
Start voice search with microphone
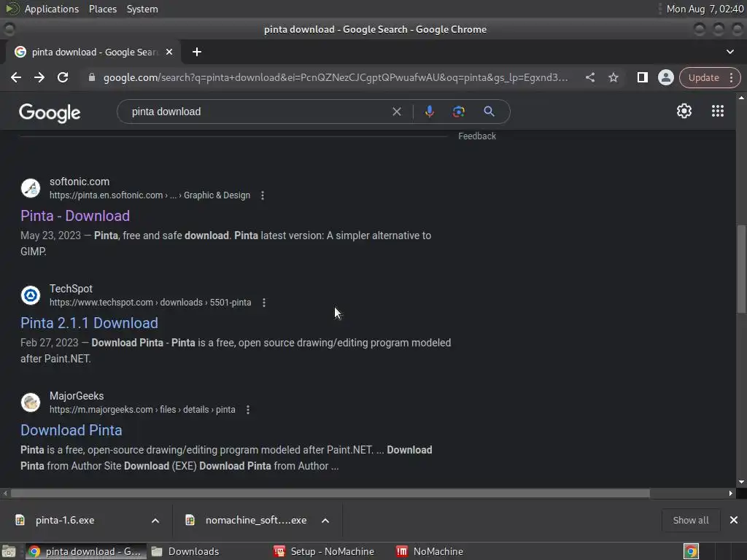pos(429,112)
